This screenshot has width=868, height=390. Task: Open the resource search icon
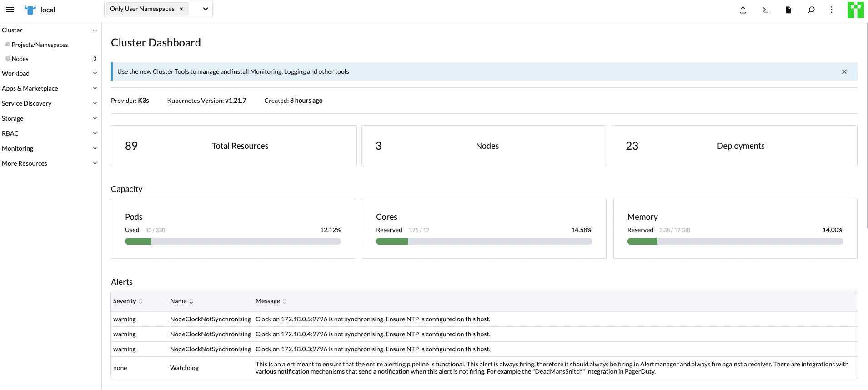pos(811,10)
